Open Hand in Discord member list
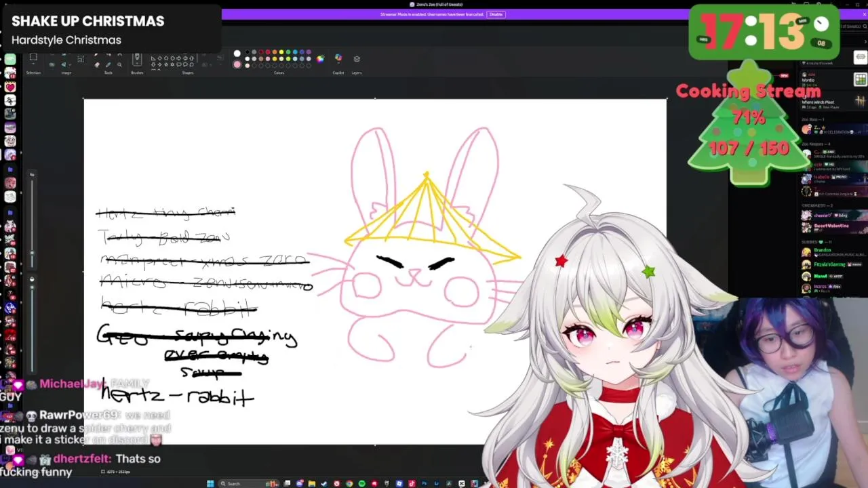Screen dimensions: 868x488 pyautogui.click(x=834, y=276)
